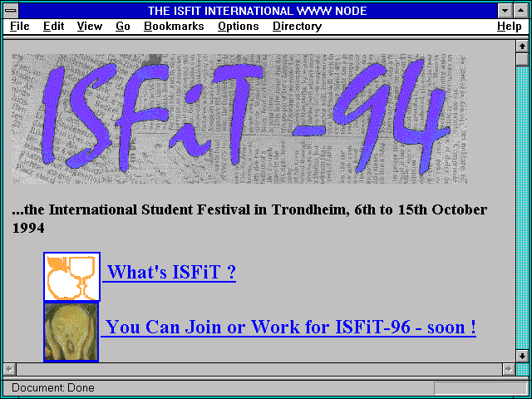Open the Edit menu
532x399 pixels.
point(53,27)
